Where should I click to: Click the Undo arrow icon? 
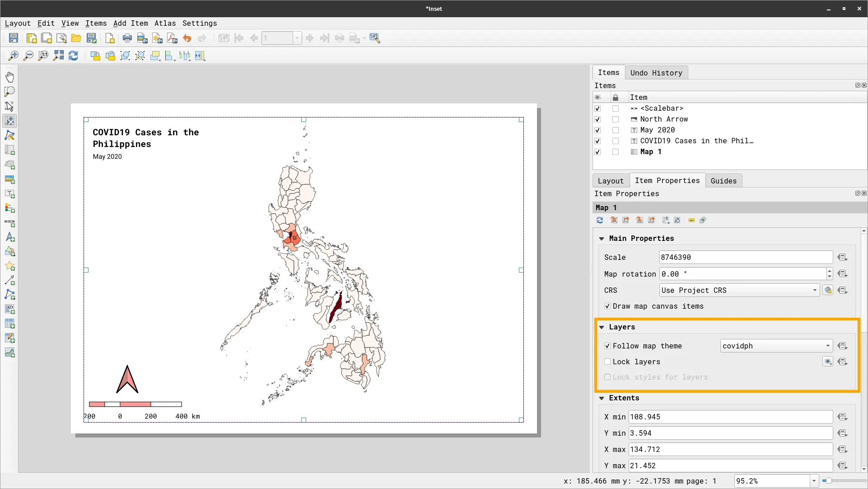point(187,38)
